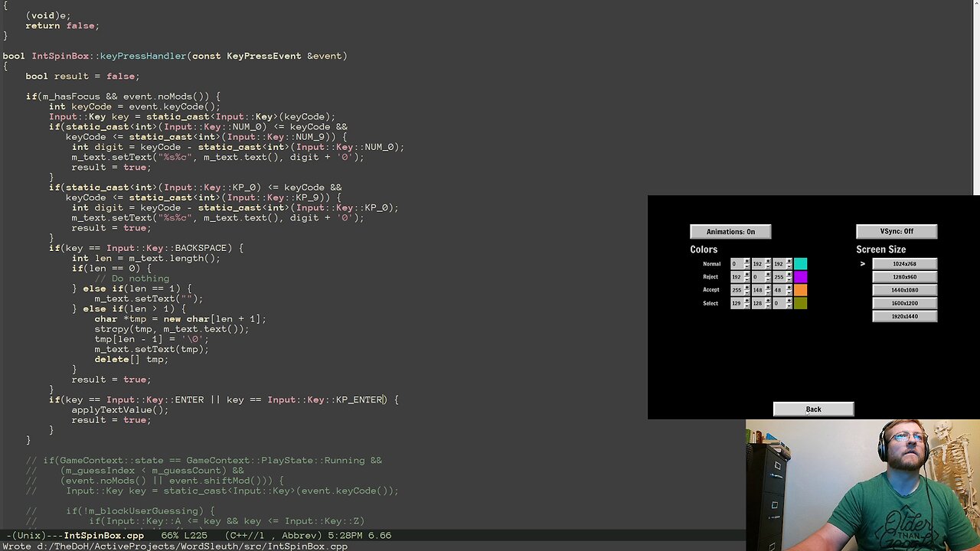Screen dimensions: 980x551
Task: Click the olive Select color swatch
Action: tap(800, 302)
